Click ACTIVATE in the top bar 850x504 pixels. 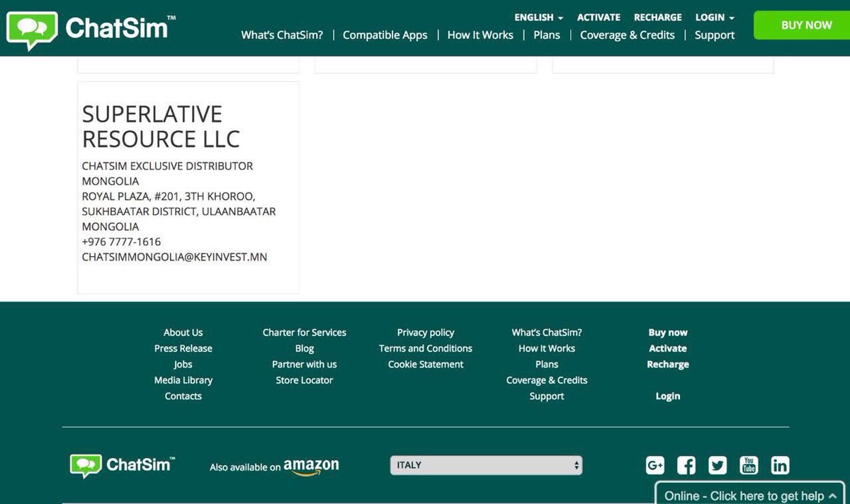point(599,17)
